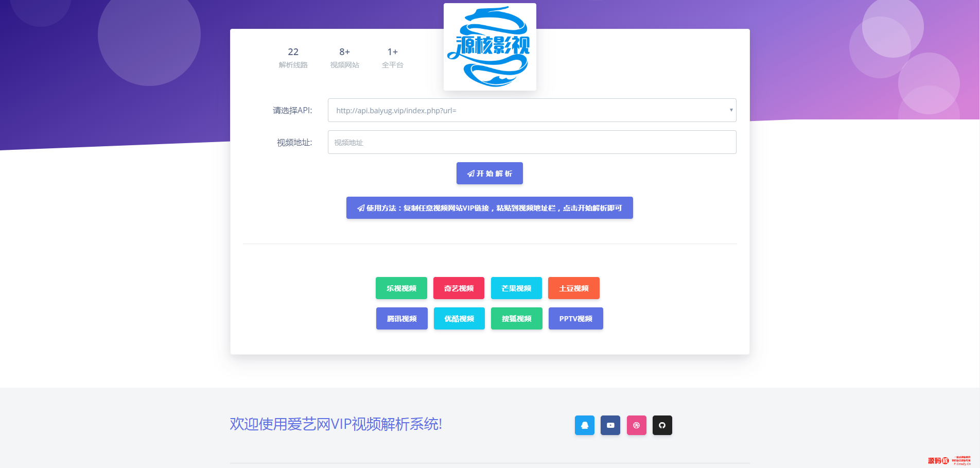
Task: Click the 22 解析线路 stat
Action: pyautogui.click(x=293, y=58)
